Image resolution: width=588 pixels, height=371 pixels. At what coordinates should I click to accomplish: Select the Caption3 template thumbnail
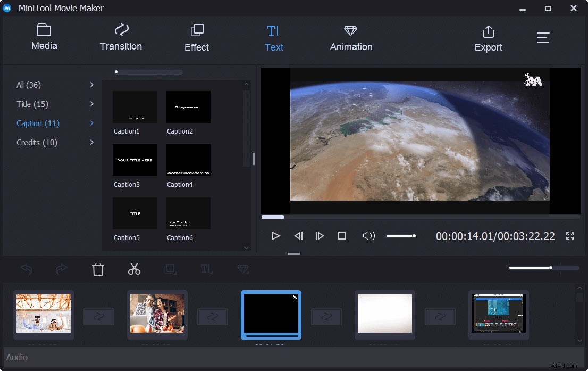(135, 160)
